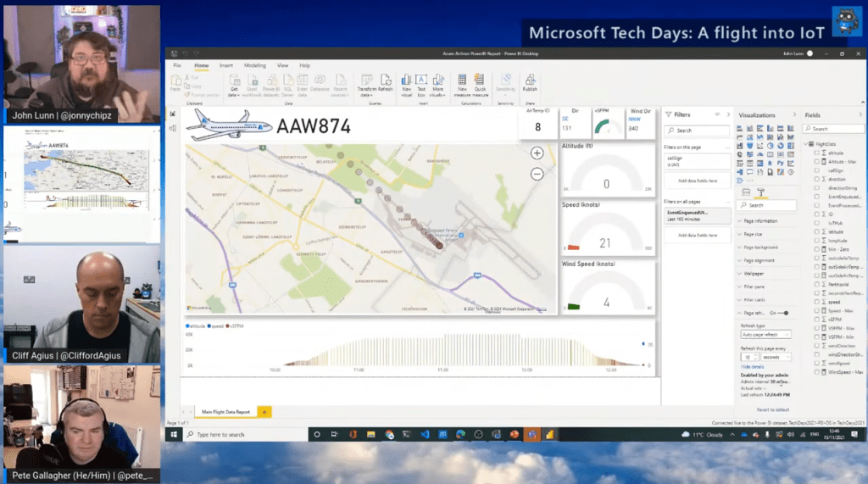Check the latitude field checkbox

pyautogui.click(x=817, y=231)
